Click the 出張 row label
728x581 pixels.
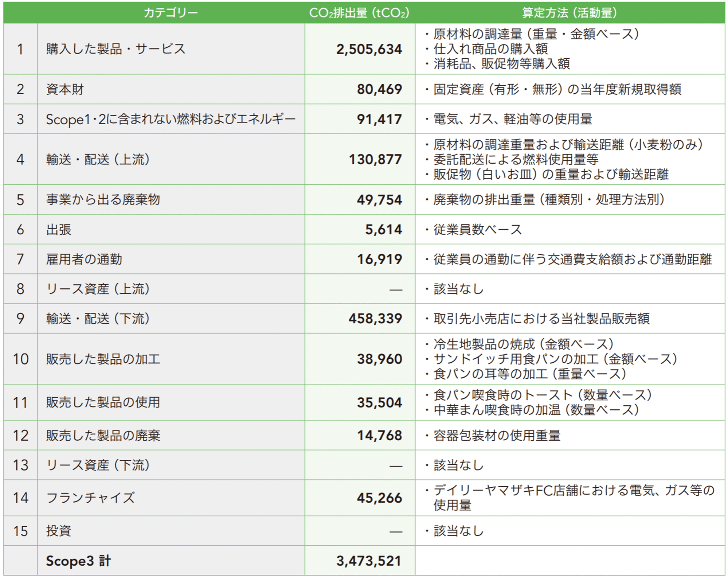point(59,230)
